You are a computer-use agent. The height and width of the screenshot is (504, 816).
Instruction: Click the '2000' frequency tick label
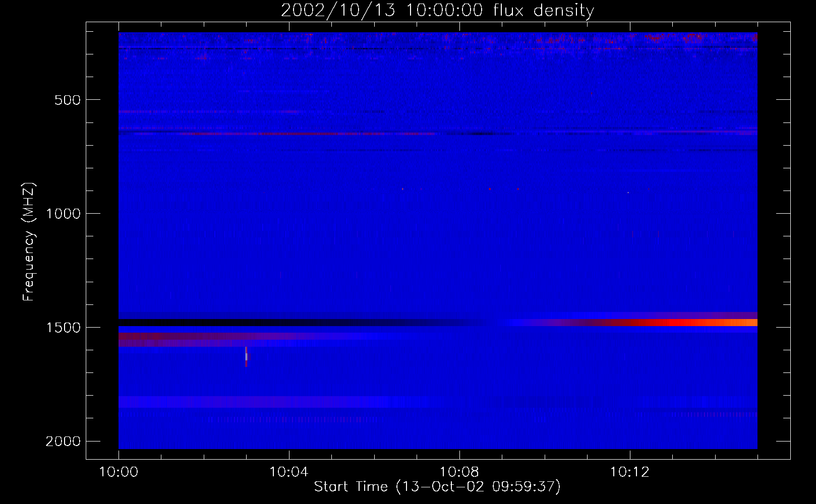click(63, 442)
